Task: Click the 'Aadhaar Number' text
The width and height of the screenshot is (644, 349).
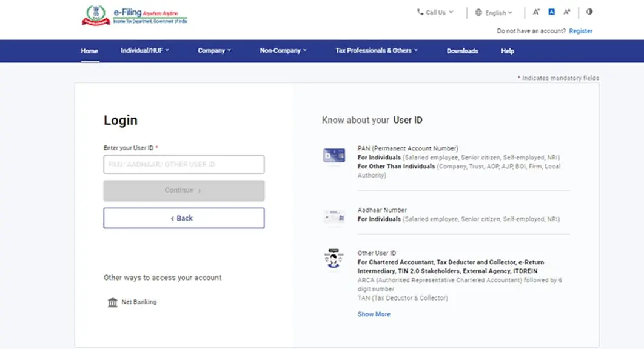Action: pos(382,210)
